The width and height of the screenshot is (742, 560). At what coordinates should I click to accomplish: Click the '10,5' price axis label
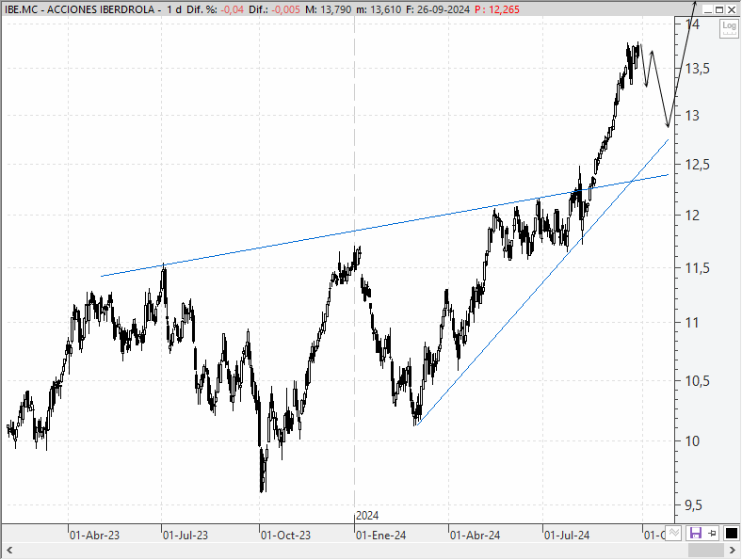[x=698, y=381]
